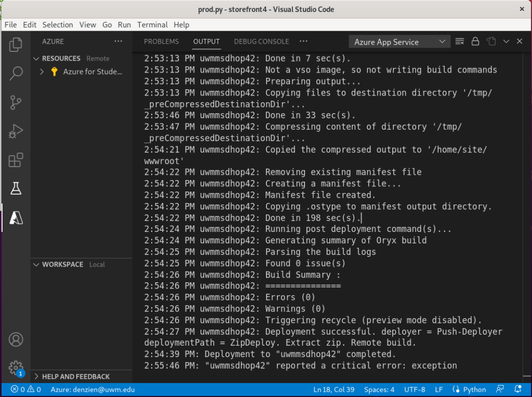Open the Testing flask icon
The height and width of the screenshot is (397, 532).
pyautogui.click(x=16, y=188)
